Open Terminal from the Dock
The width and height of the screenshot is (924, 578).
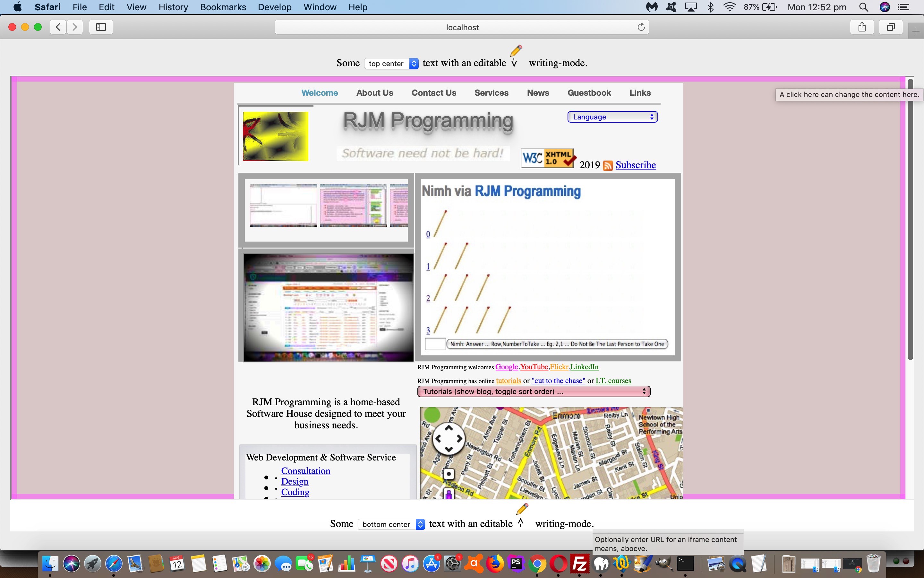tap(685, 564)
